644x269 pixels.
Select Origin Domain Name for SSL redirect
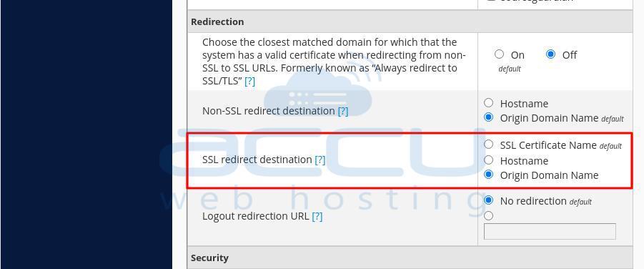[x=488, y=175]
